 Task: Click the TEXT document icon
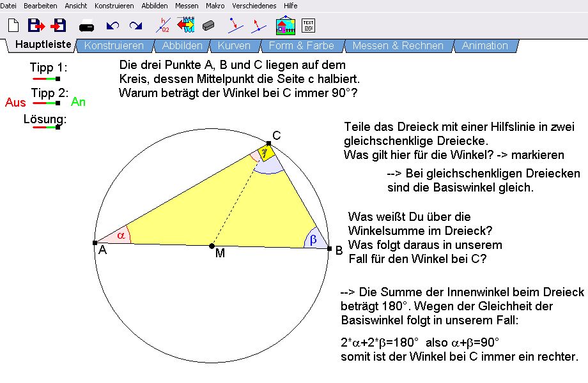(308, 26)
